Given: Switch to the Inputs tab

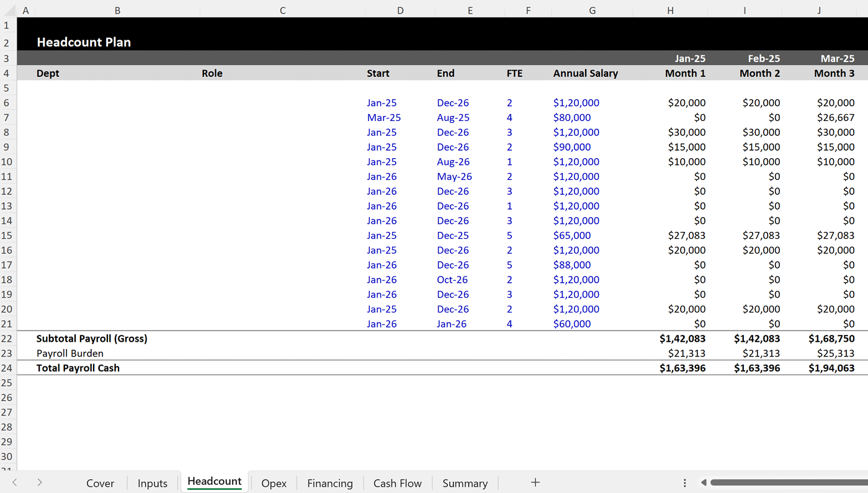Looking at the screenshot, I should tap(152, 483).
